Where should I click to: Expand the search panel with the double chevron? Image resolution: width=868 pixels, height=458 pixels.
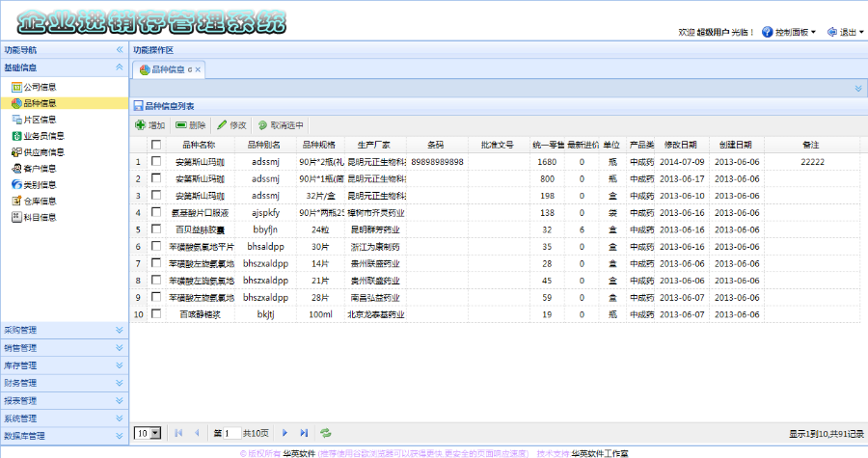coord(858,89)
